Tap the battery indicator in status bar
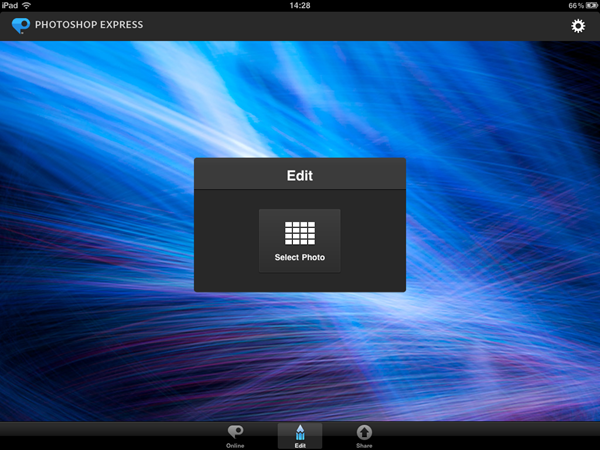Viewport: 600px width, 450px height. 592,5
